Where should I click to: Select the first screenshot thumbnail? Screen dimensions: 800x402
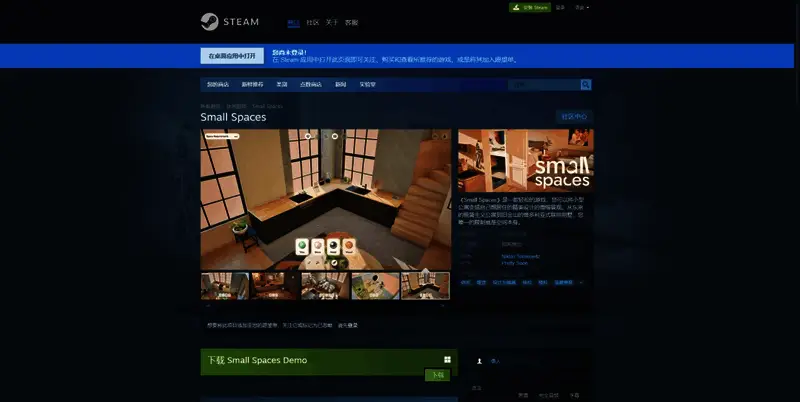click(x=224, y=286)
